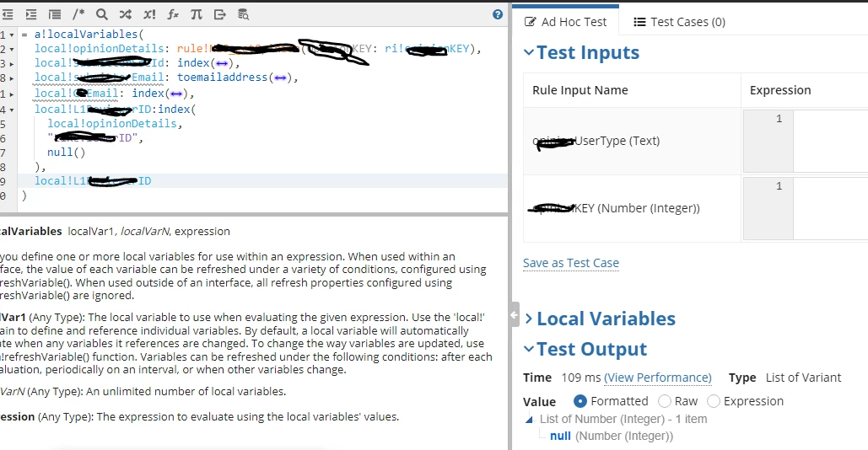The image size is (868, 450).
Task: Expand the collapsed toemailaddress(↔) marker
Action: click(x=280, y=78)
